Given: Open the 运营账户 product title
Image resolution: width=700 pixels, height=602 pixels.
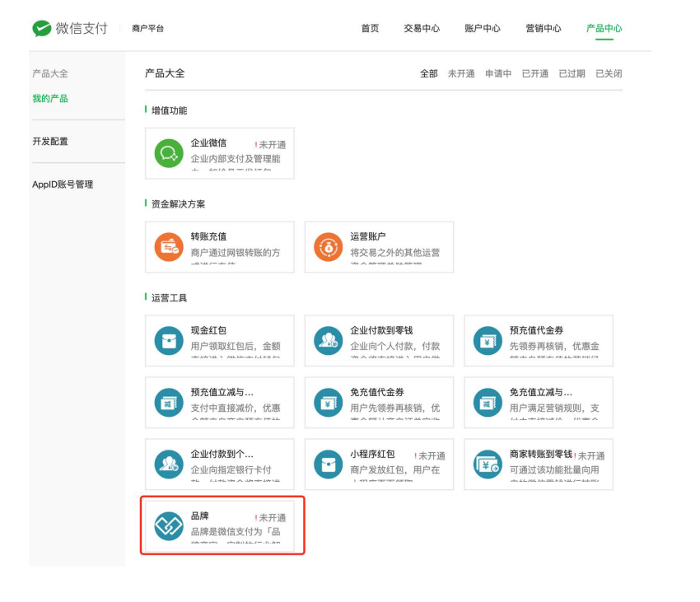Looking at the screenshot, I should [368, 236].
